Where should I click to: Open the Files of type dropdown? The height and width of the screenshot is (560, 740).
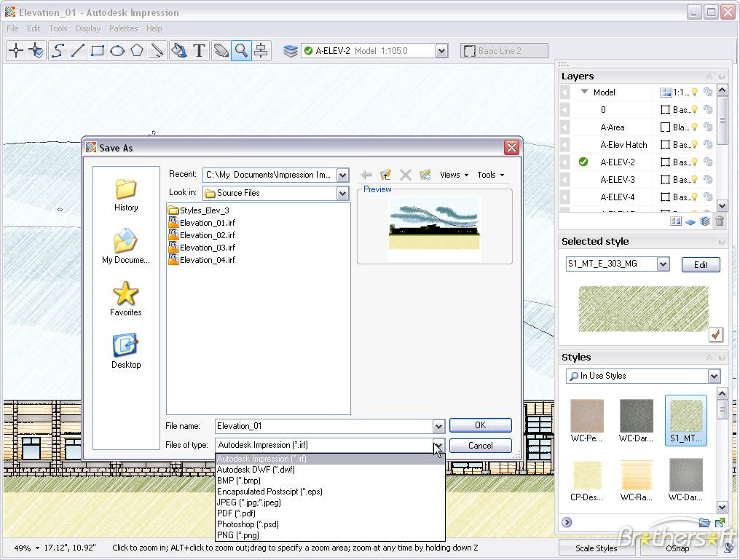tap(438, 445)
